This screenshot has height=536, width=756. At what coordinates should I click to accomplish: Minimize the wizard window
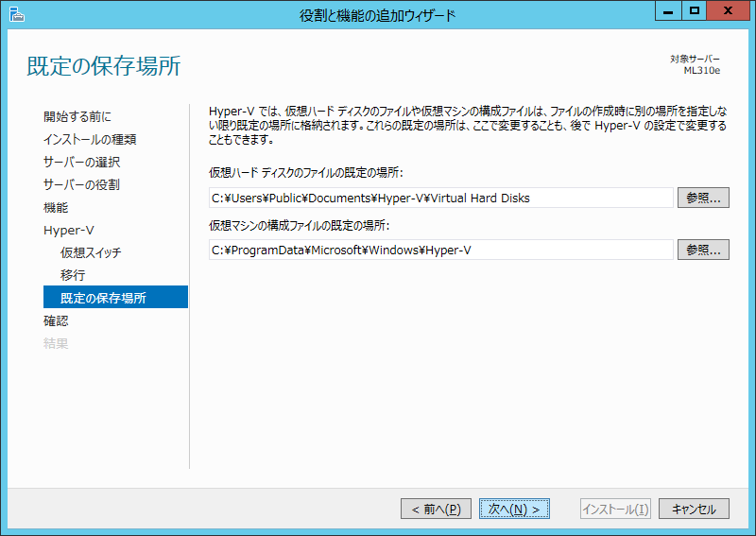669,11
